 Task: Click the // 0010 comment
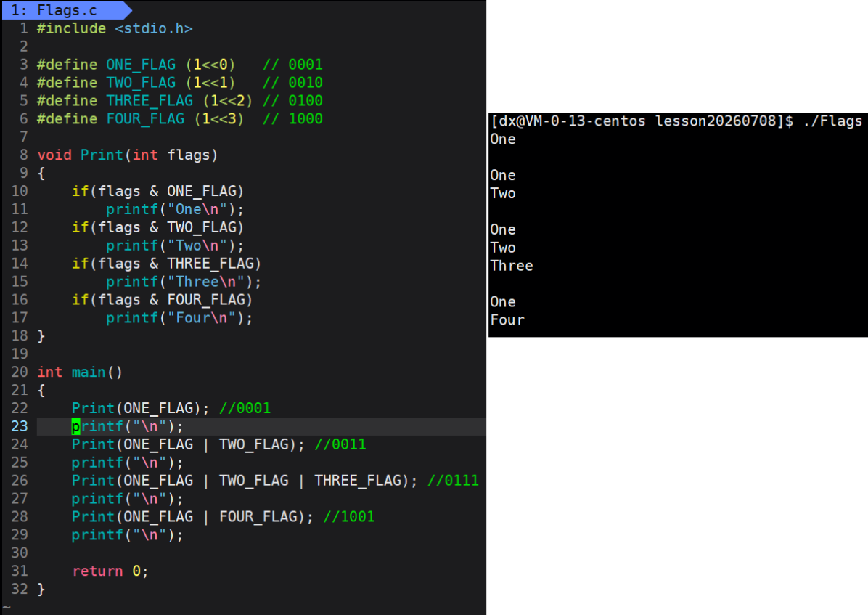point(292,83)
